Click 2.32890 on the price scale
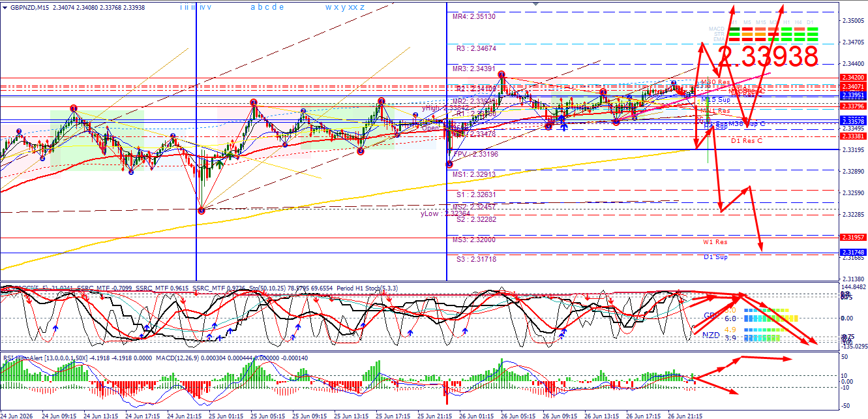Screen dimensions: 868x419 coord(853,172)
